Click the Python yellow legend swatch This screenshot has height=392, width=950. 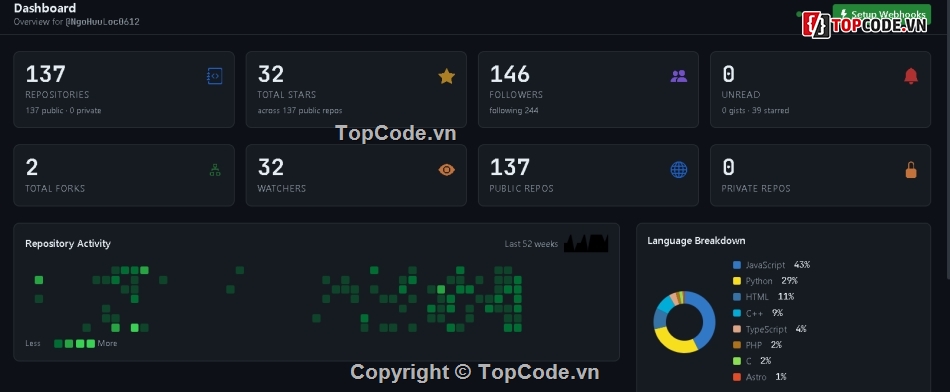click(737, 281)
